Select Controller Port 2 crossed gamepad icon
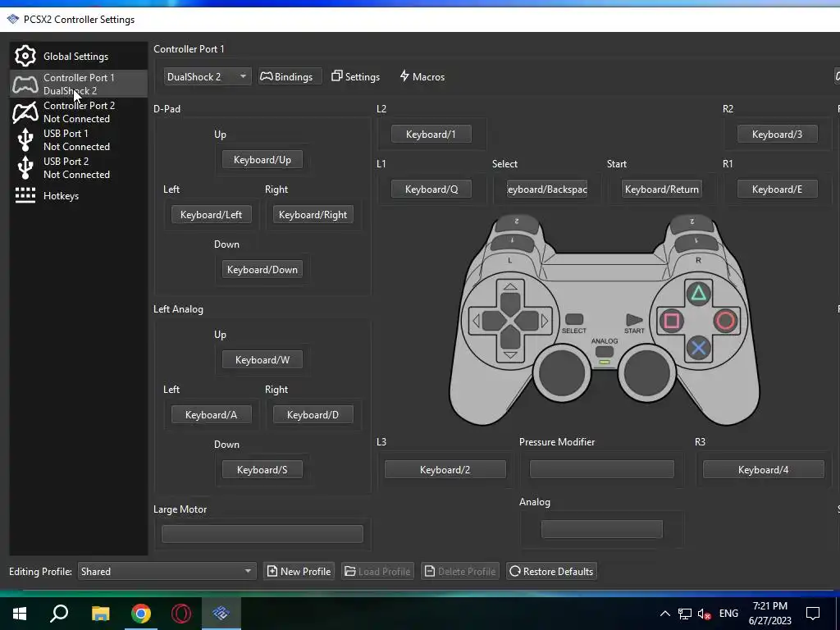The width and height of the screenshot is (840, 630). click(25, 112)
